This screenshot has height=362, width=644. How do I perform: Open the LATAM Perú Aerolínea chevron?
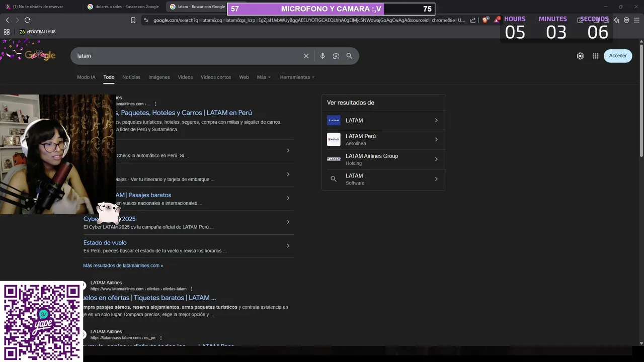[436, 139]
